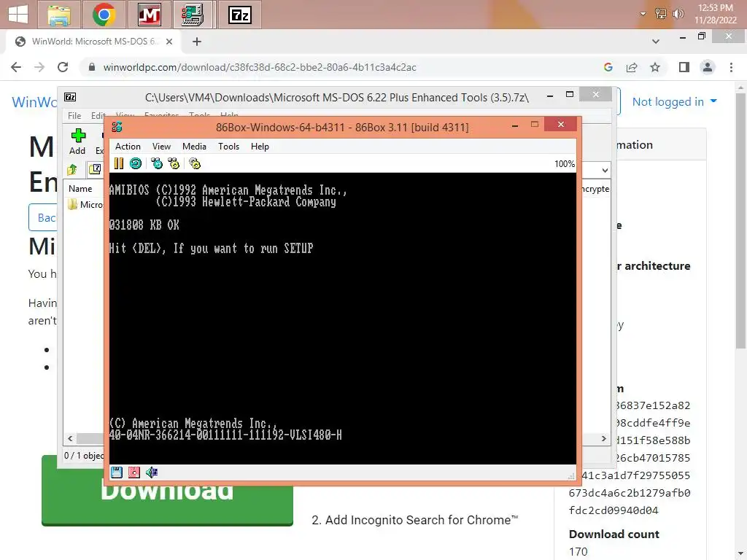Open the File menu in 7-Zip
The height and width of the screenshot is (560, 747).
click(74, 116)
